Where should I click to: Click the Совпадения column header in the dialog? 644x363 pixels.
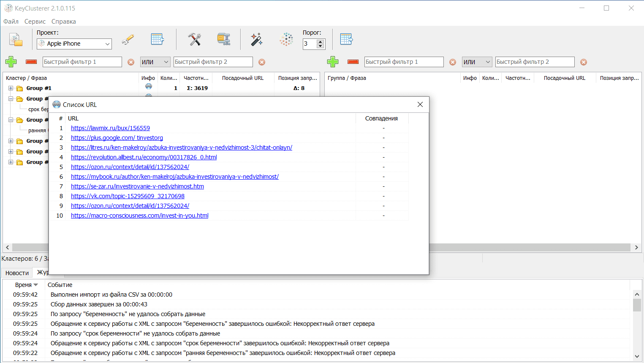[382, 118]
